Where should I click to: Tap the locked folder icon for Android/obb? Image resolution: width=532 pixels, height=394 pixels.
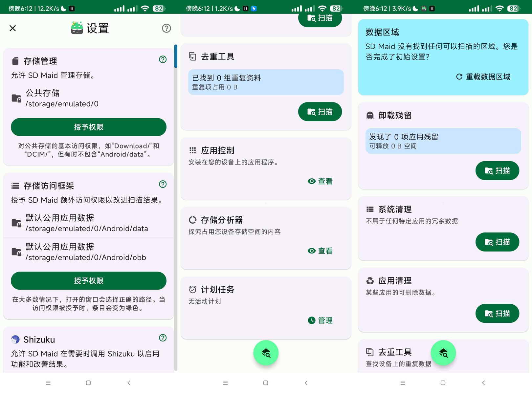pos(16,252)
